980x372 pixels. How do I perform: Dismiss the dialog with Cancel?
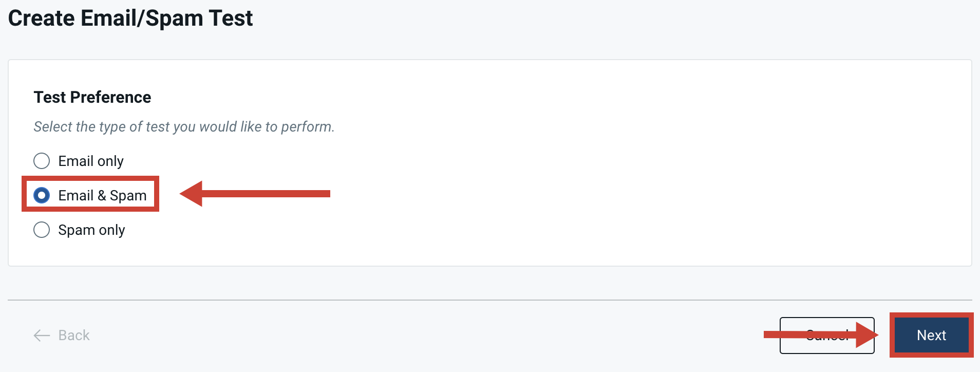pyautogui.click(x=827, y=335)
